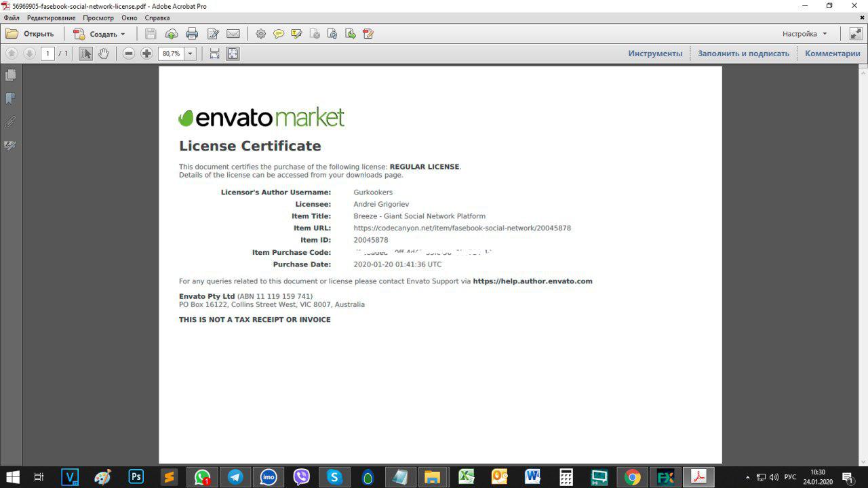Image resolution: width=868 pixels, height=488 pixels.
Task: Open the Редактирование menu
Action: (52, 18)
